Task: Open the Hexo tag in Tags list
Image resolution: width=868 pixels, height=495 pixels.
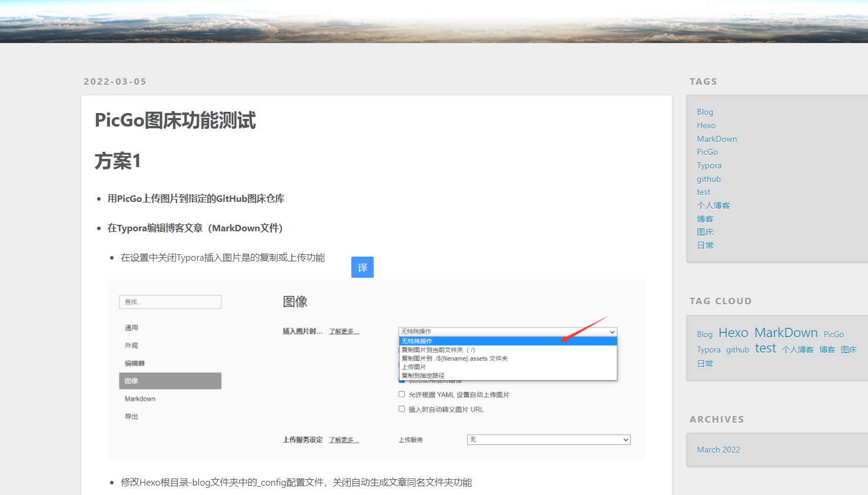Action: click(x=706, y=125)
